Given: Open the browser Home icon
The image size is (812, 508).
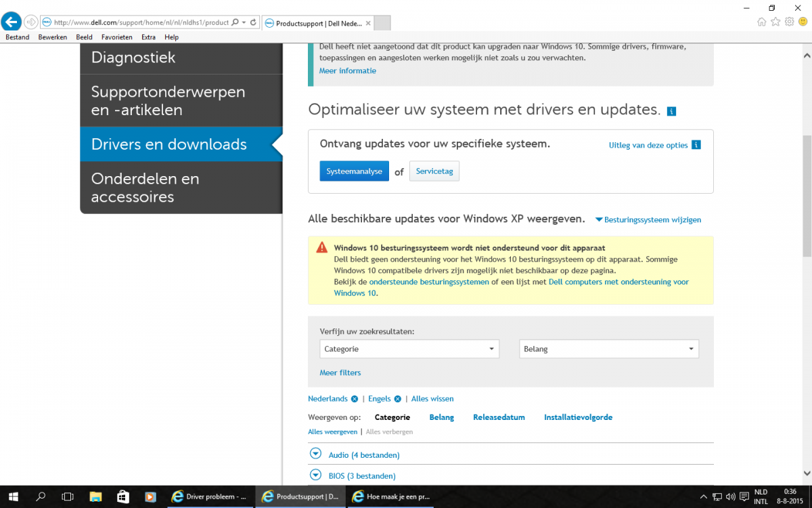Looking at the screenshot, I should click(762, 22).
